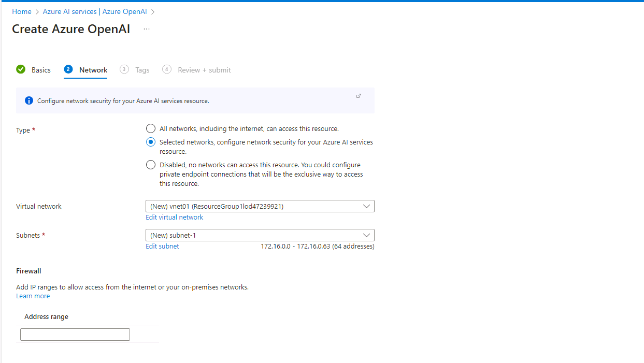Click the step 4 circle icon
Viewport: 644px width, 363px height.
click(x=167, y=69)
